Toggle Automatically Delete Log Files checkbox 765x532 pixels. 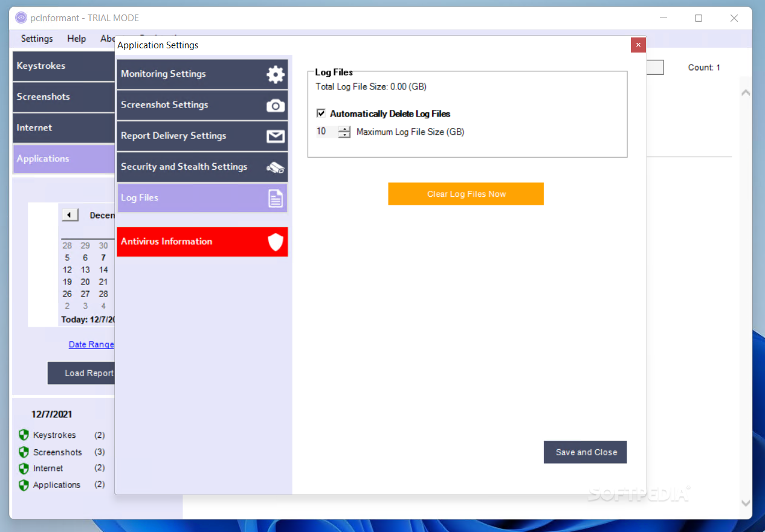(x=321, y=113)
